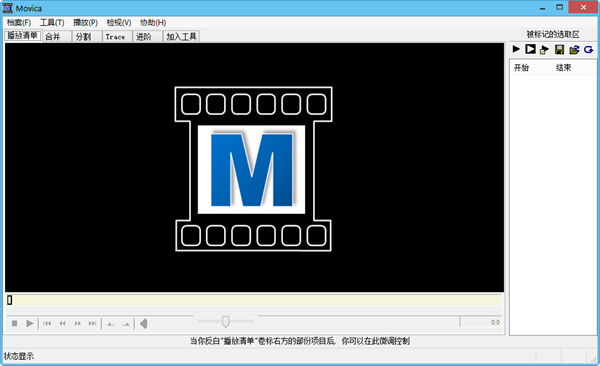
Task: Set the selection end marker
Action: click(x=126, y=324)
